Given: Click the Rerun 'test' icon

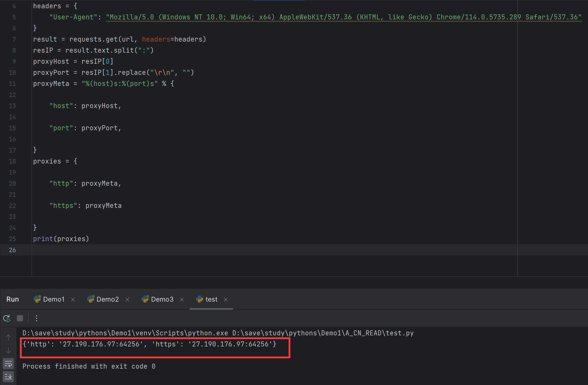Looking at the screenshot, I should pos(7,318).
